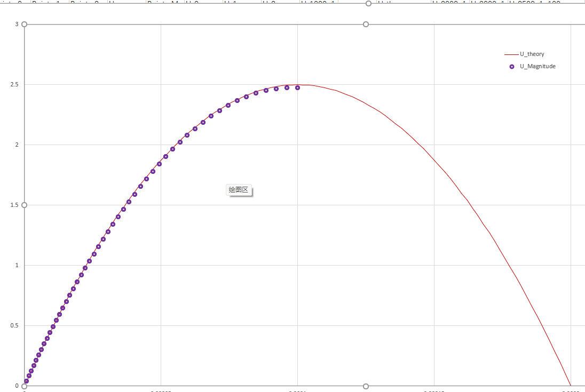
Task: Click the purple circle marker in legend
Action: point(511,67)
